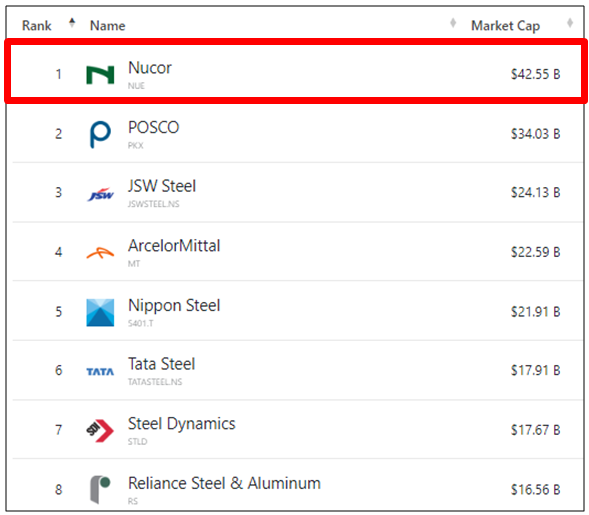Select the MT ticker text
Viewport: 589px width, 515px height.
(134, 264)
